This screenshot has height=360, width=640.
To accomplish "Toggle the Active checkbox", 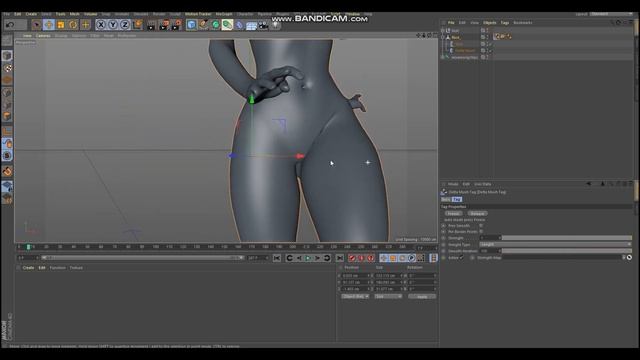I will 462,258.
